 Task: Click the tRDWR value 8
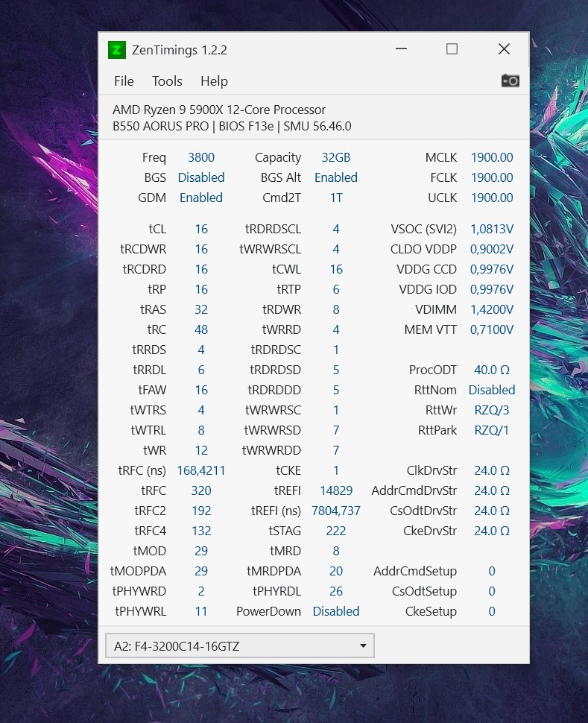(x=336, y=309)
